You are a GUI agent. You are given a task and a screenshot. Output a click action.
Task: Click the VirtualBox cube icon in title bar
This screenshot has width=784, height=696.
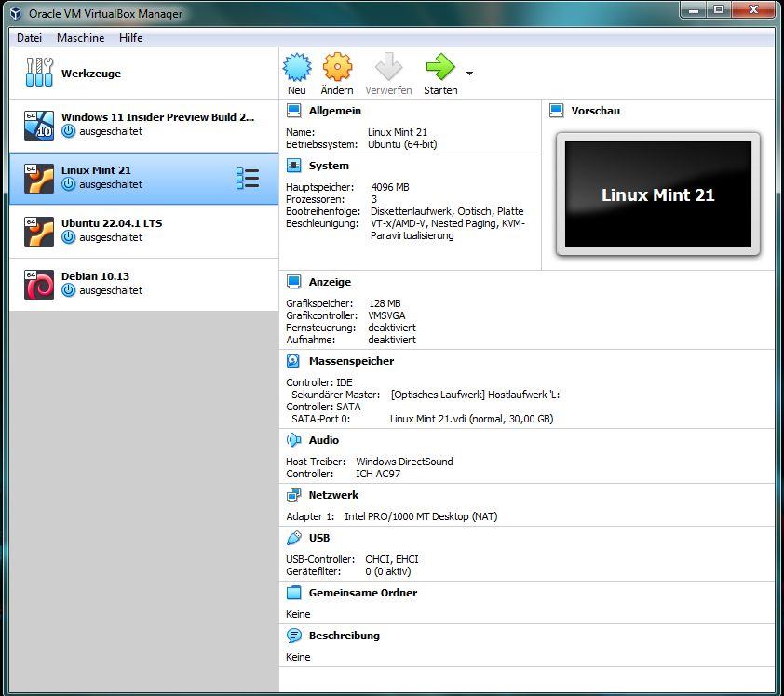click(x=17, y=13)
